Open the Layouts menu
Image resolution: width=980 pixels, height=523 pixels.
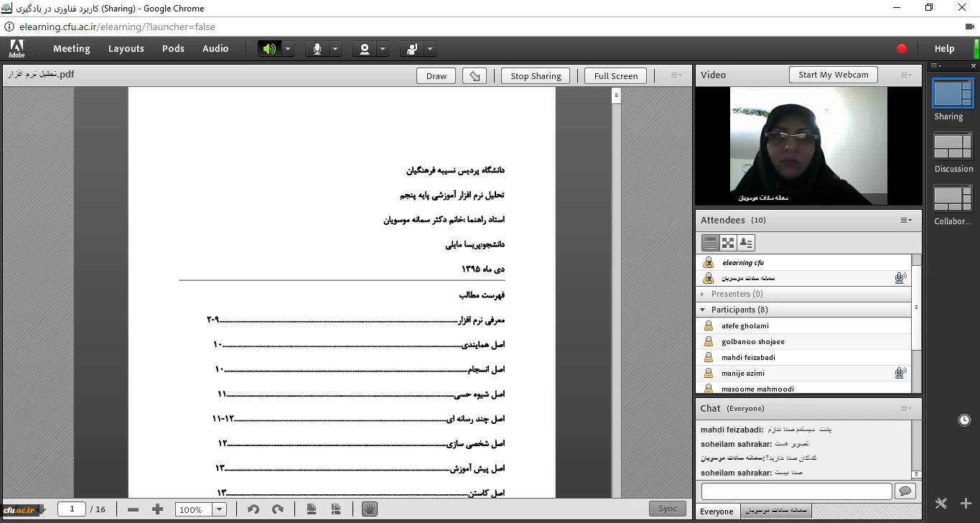126,49
